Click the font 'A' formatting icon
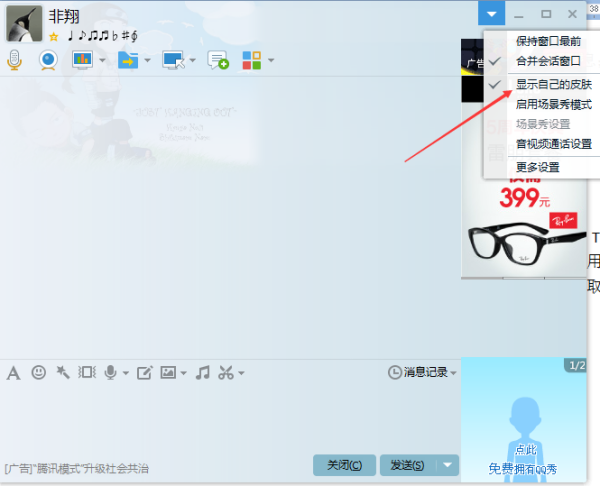 click(14, 373)
